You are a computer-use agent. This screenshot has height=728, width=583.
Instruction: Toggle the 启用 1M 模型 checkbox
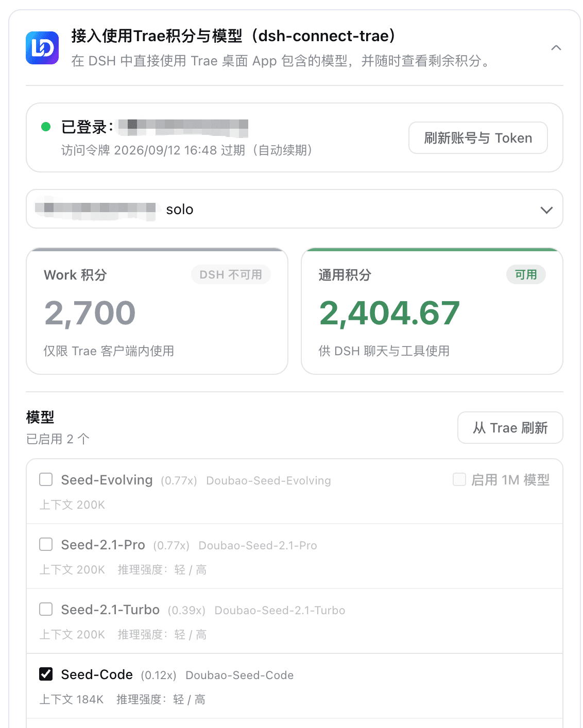click(x=459, y=480)
